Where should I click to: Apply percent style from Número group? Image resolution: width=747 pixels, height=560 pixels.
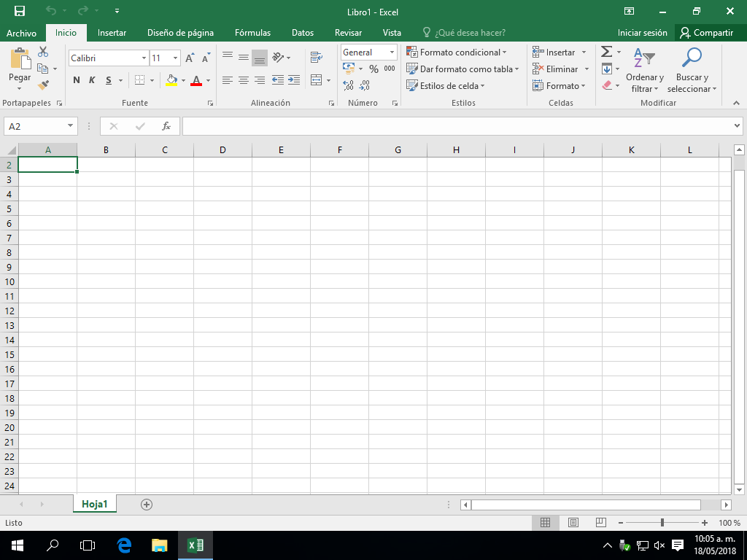(373, 68)
